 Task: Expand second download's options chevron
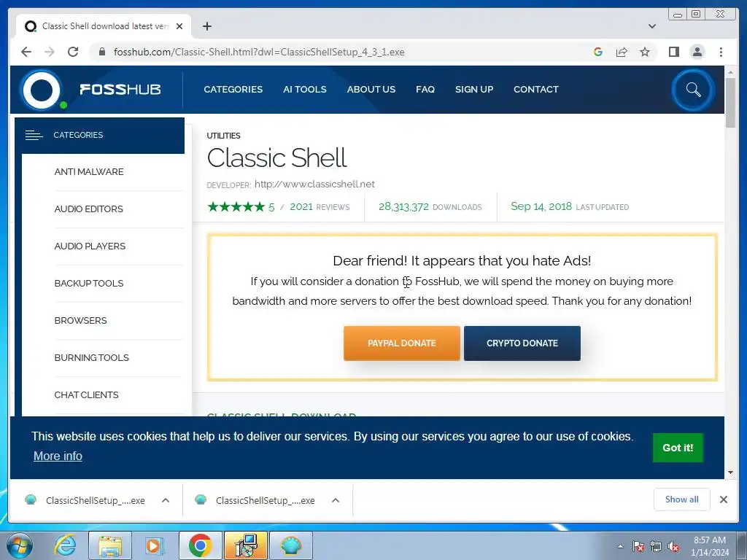click(x=336, y=500)
